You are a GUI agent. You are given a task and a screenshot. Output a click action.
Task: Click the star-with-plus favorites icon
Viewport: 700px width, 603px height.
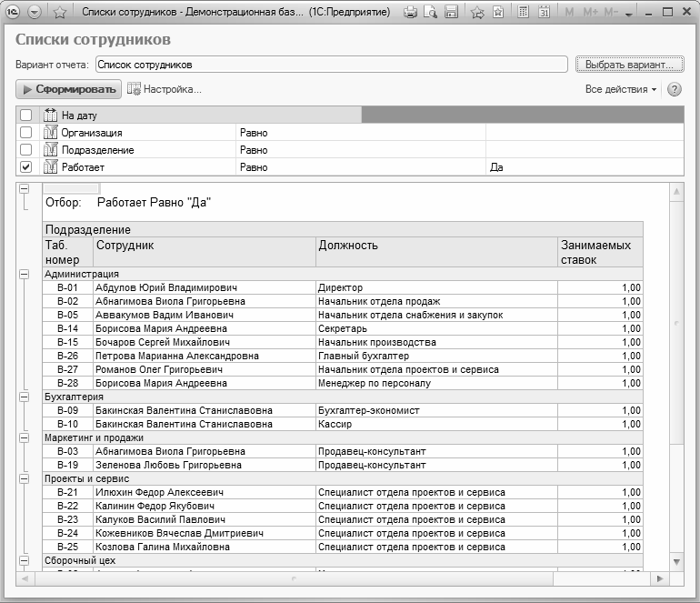pos(477,12)
